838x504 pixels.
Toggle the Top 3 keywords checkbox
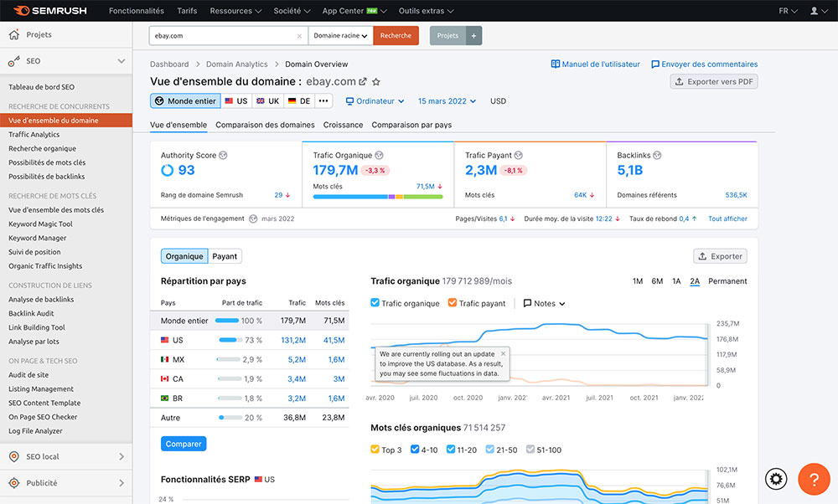(375, 449)
